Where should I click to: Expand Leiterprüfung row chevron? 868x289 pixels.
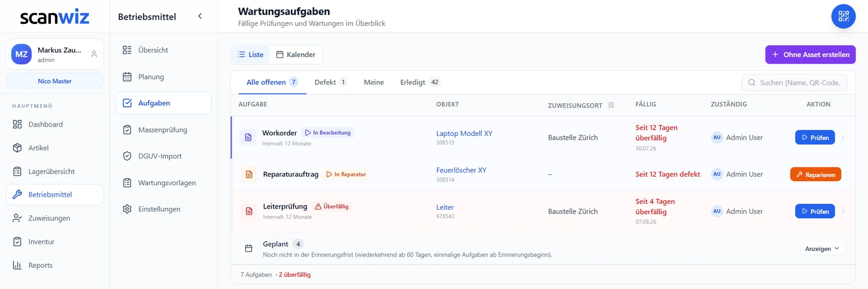(x=843, y=211)
